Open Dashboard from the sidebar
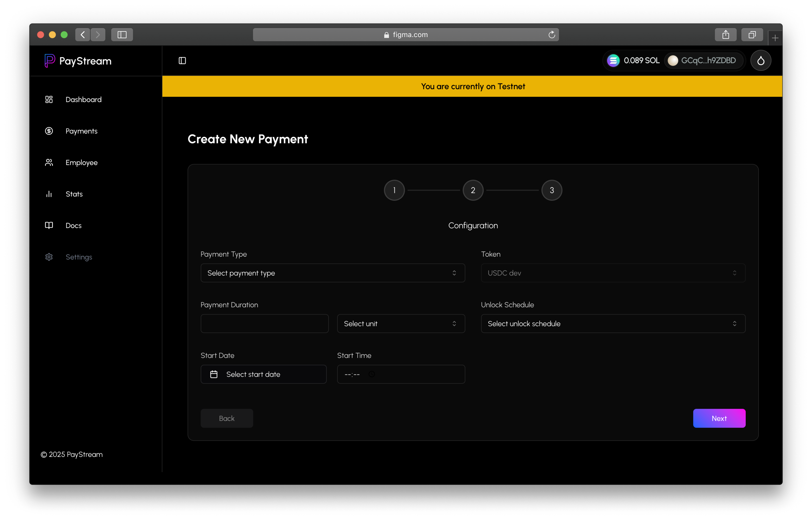 [x=83, y=100]
